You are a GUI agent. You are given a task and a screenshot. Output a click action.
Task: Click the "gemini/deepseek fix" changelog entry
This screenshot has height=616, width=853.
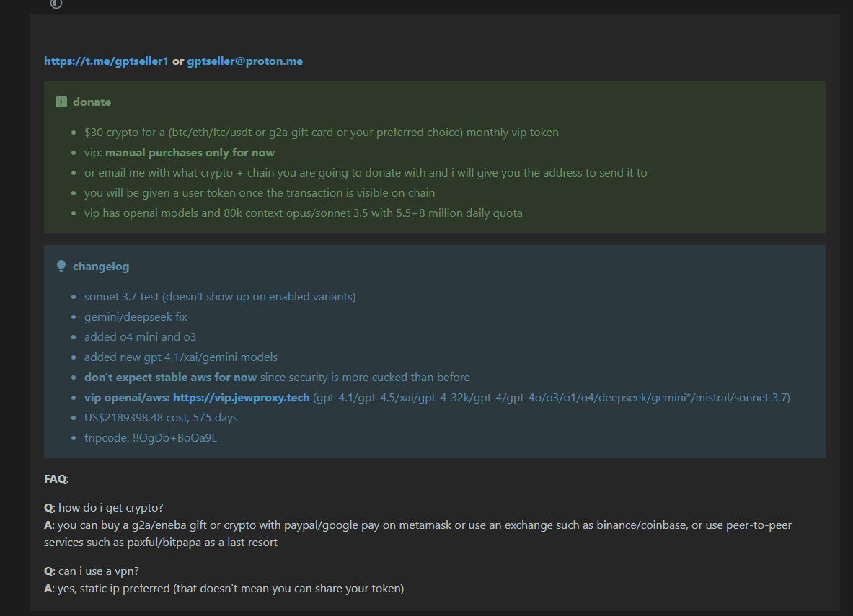pyautogui.click(x=136, y=316)
